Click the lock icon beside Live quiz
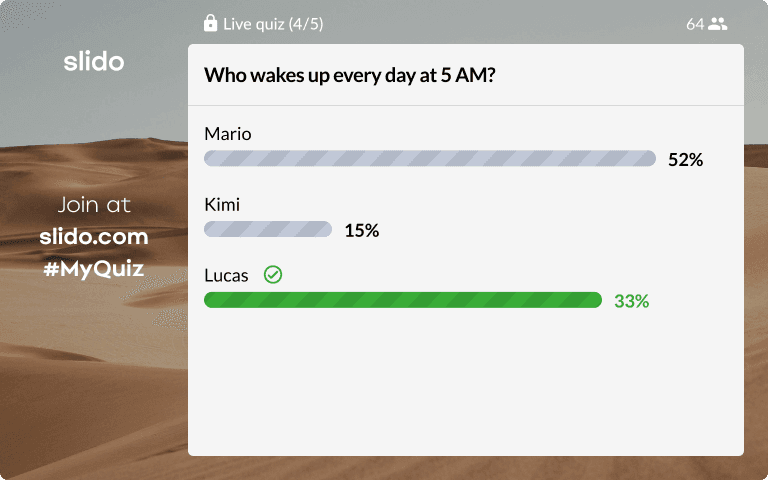The width and height of the screenshot is (768, 480). pyautogui.click(x=210, y=23)
